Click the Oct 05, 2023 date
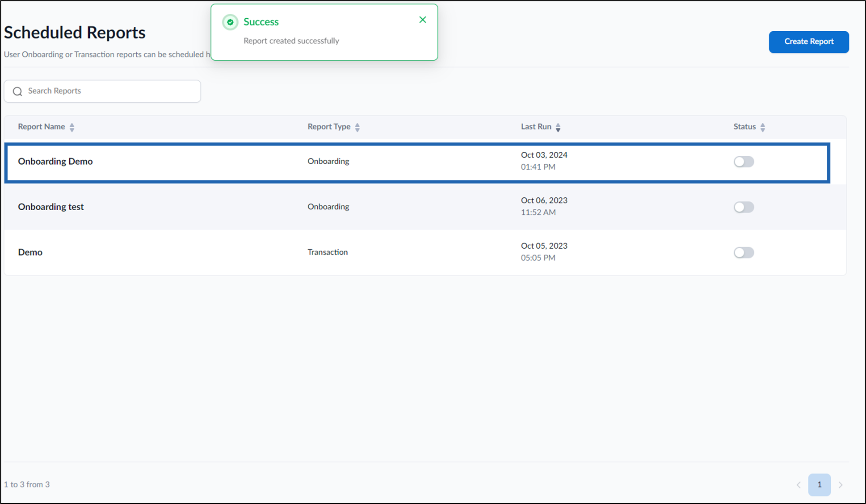Image resolution: width=866 pixels, height=504 pixels. click(544, 246)
